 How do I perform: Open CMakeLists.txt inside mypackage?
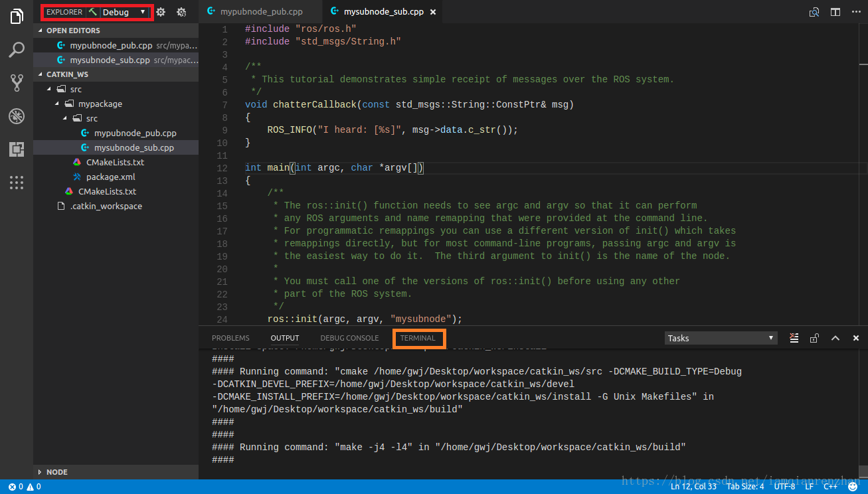point(116,162)
